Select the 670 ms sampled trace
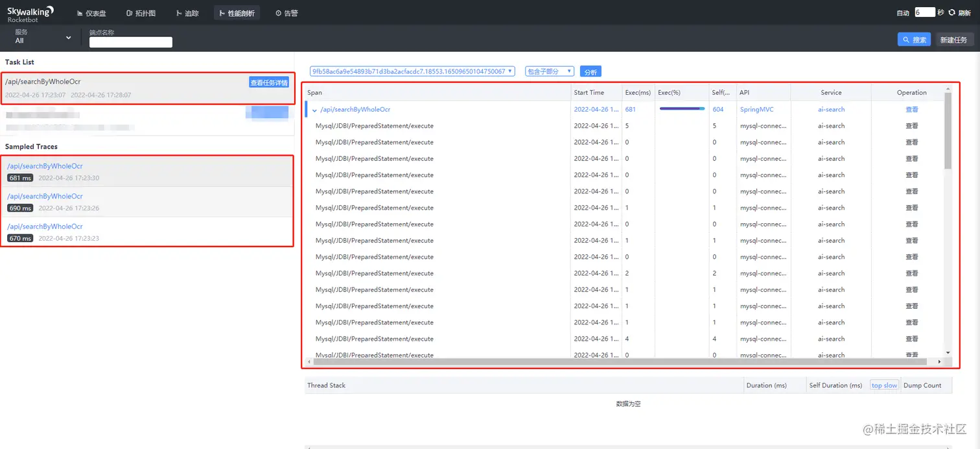Screen dimensions: 980x449 147,232
